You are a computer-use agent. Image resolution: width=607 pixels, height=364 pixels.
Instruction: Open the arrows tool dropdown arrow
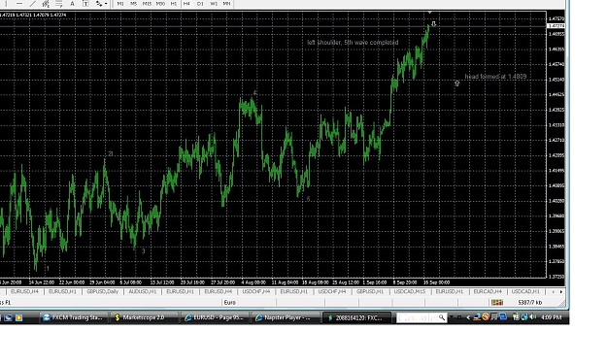click(x=106, y=4)
